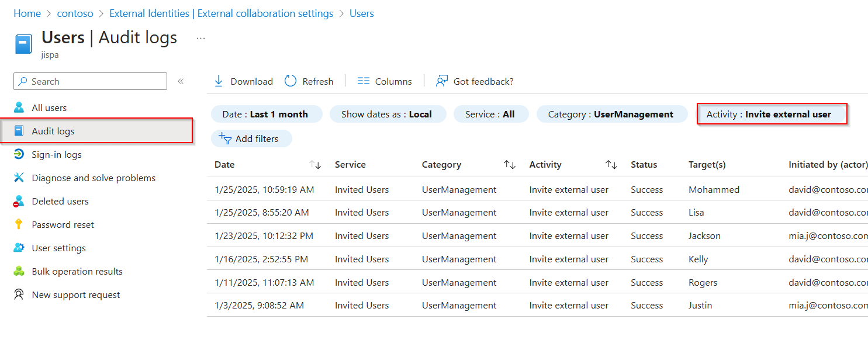Click the Target(s) column header
Image resolution: width=868 pixels, height=357 pixels.
pos(707,165)
